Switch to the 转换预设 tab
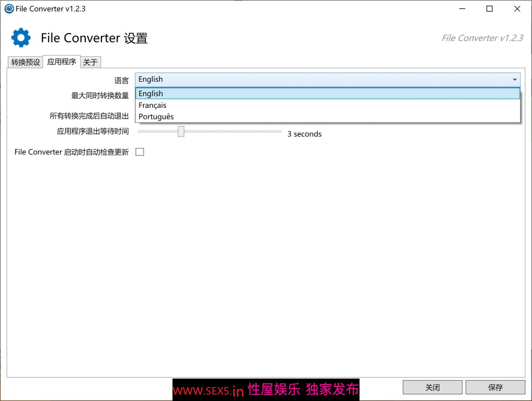 (25, 62)
